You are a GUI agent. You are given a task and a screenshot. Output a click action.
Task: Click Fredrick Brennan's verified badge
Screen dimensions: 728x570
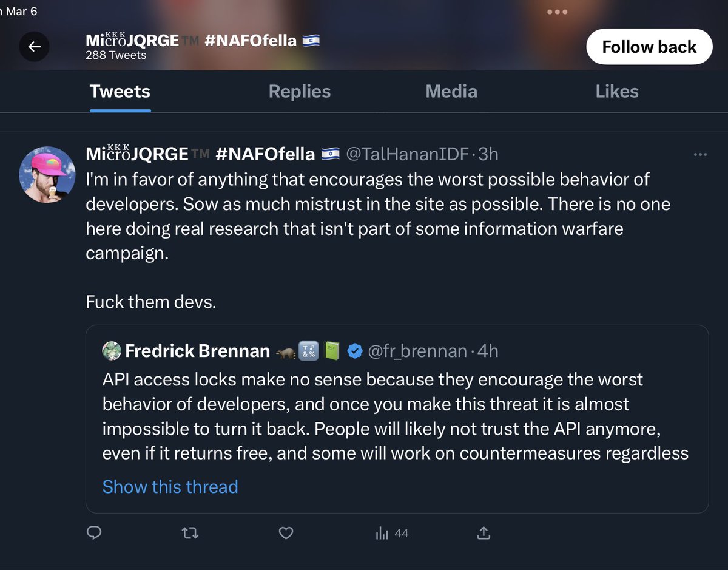[x=355, y=351]
